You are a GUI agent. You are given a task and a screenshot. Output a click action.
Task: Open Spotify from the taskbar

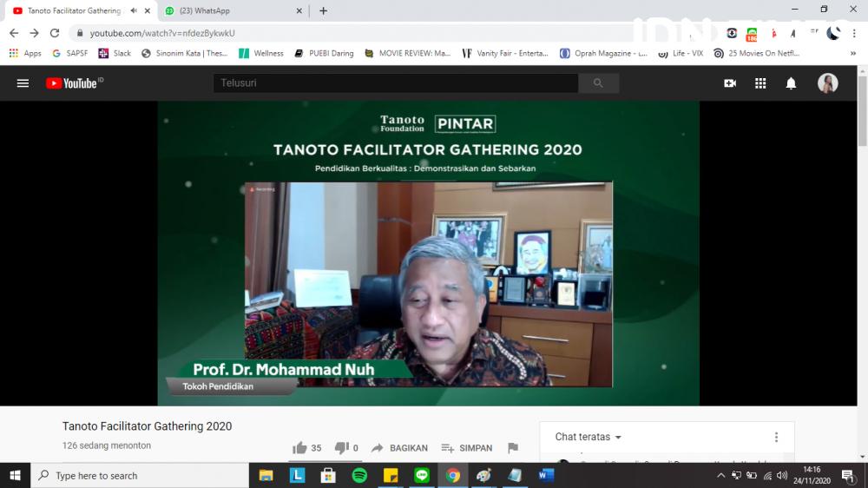[x=360, y=475]
